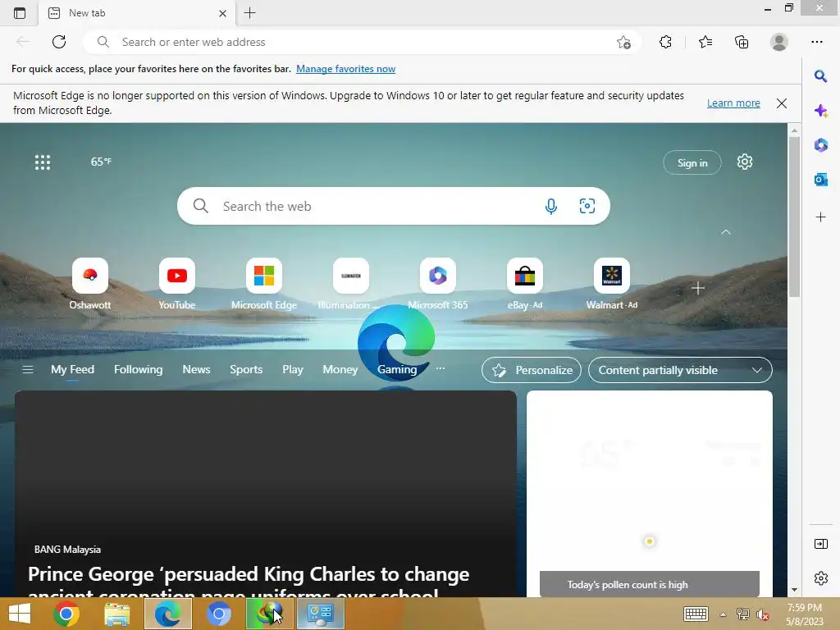Open sidebar Search icon
The height and width of the screenshot is (630, 840).
click(820, 76)
